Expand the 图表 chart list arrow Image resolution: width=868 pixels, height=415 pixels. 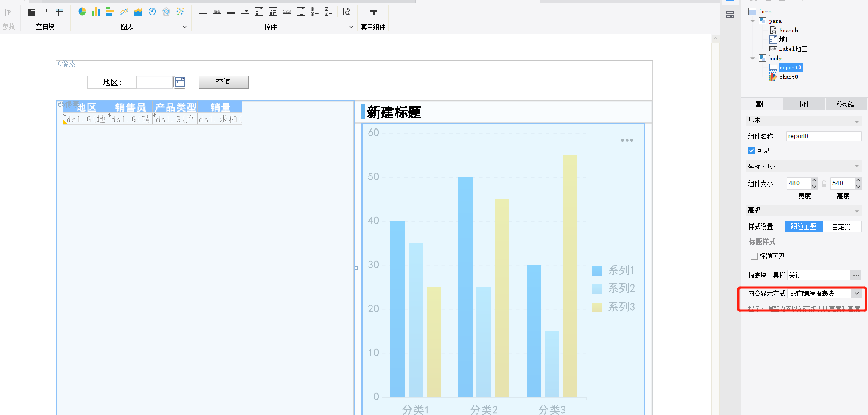coord(185,27)
